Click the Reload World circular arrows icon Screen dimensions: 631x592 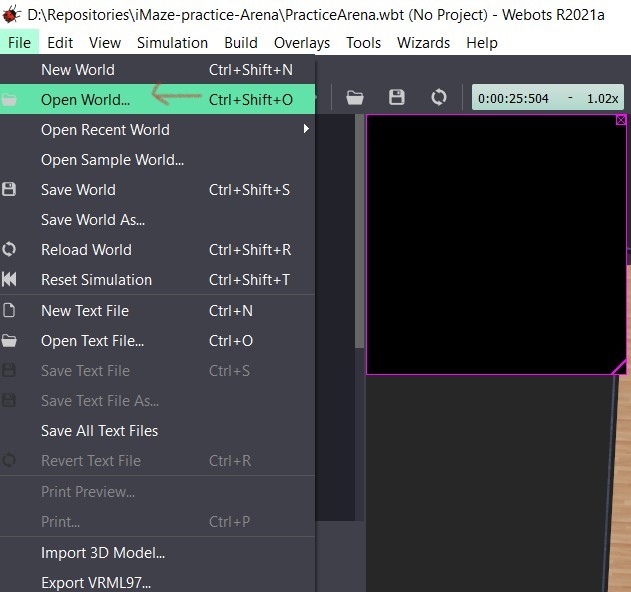pyautogui.click(x=9, y=250)
